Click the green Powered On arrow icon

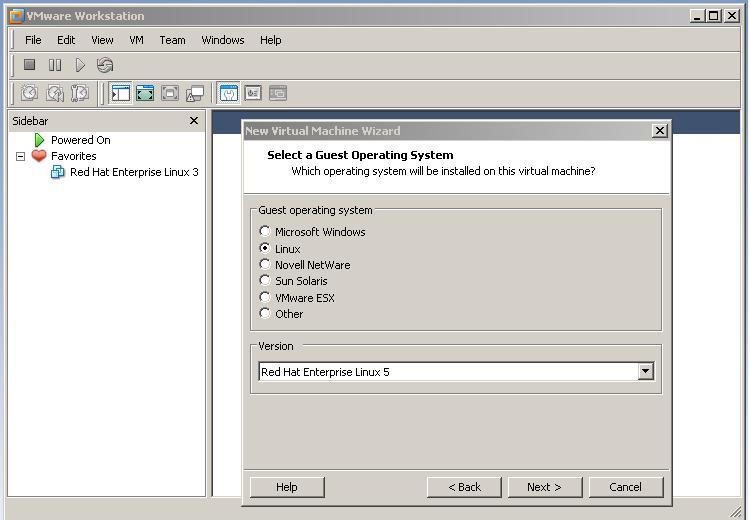39,140
